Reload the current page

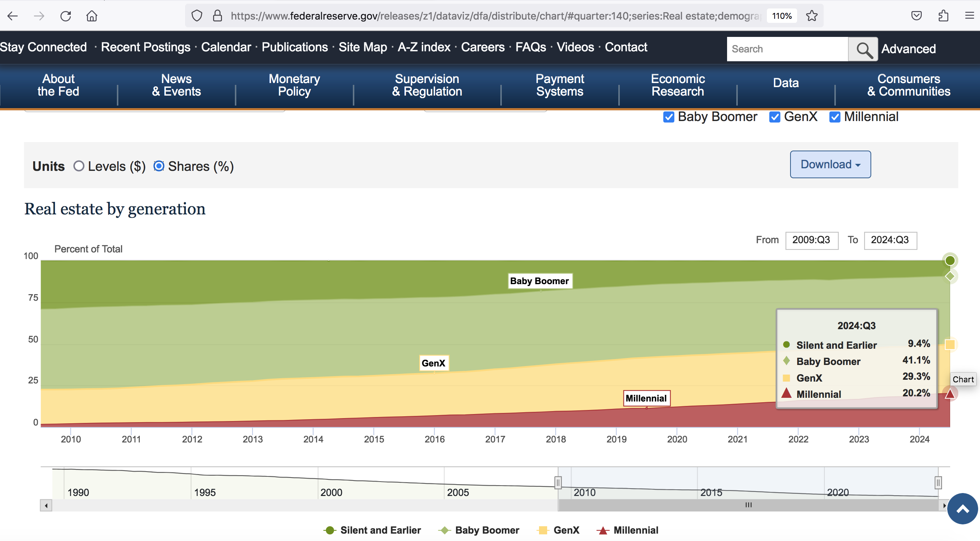click(65, 15)
